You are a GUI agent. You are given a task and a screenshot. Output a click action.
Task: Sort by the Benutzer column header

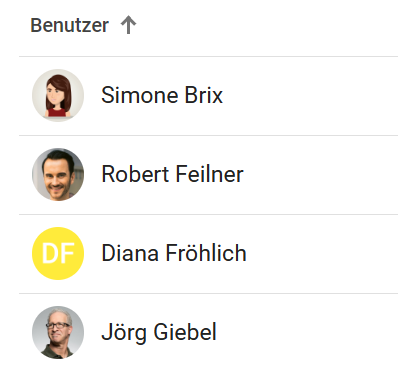click(69, 25)
